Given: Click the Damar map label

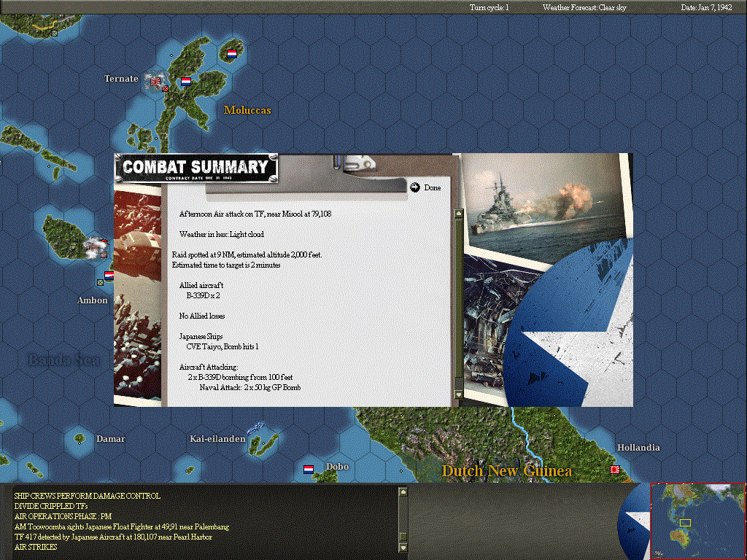Looking at the screenshot, I should pyautogui.click(x=111, y=438).
